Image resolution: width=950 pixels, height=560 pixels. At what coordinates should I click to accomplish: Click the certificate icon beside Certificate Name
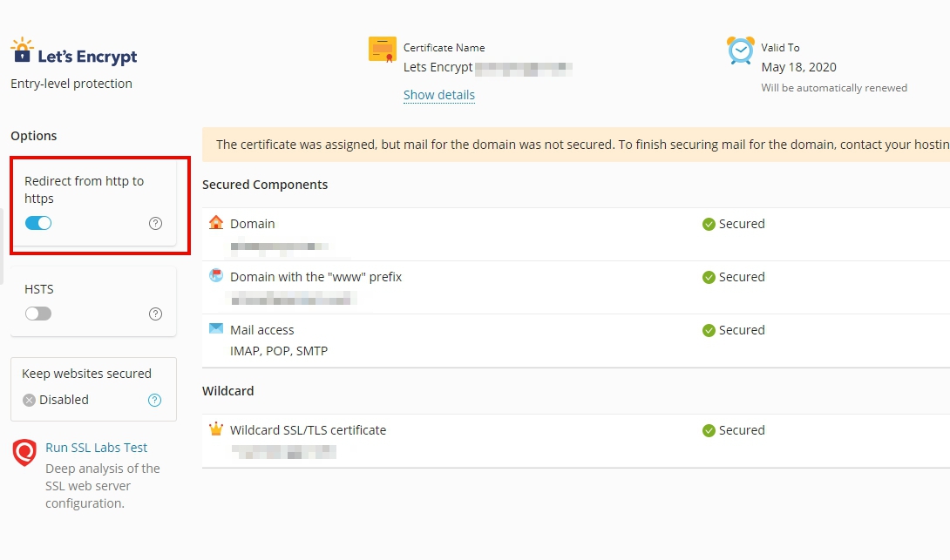383,50
